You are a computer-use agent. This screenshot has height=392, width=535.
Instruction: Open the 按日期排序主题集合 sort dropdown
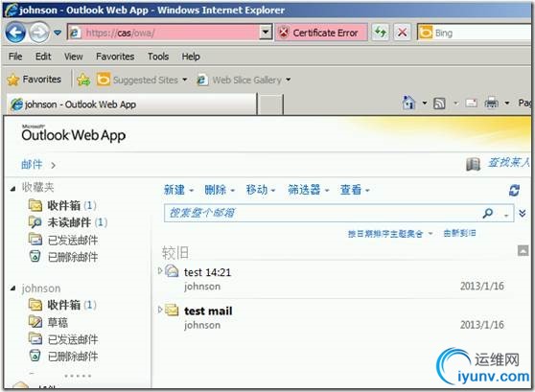coord(390,234)
